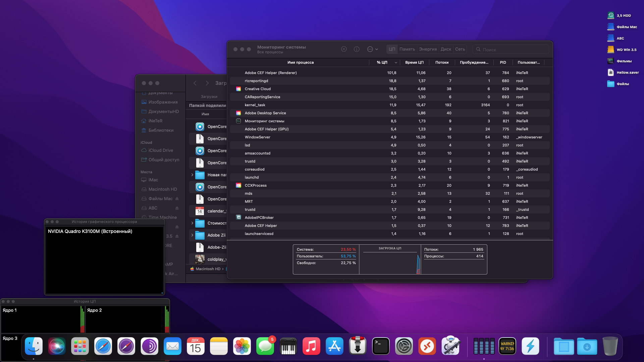
Task: Open System Preferences gear in dock
Action: click(x=404, y=346)
